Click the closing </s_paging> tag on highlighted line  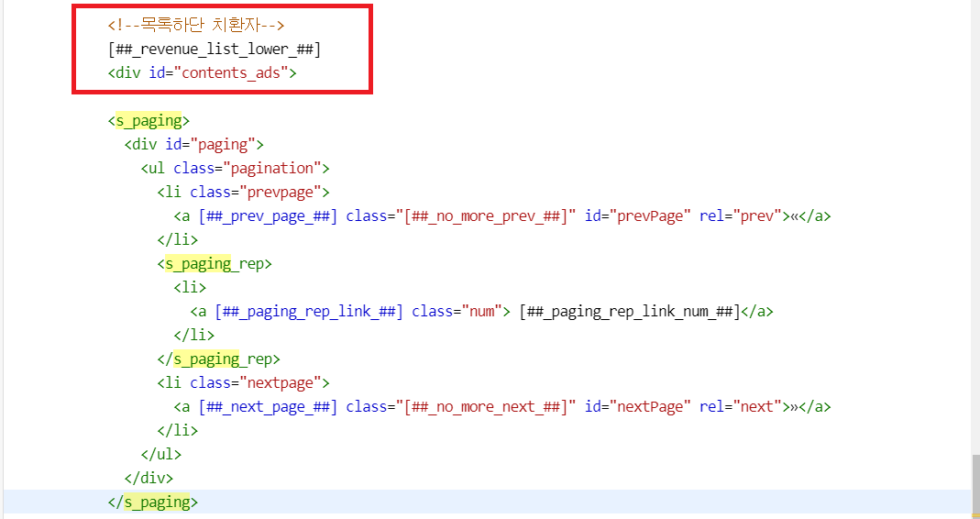[152, 502]
